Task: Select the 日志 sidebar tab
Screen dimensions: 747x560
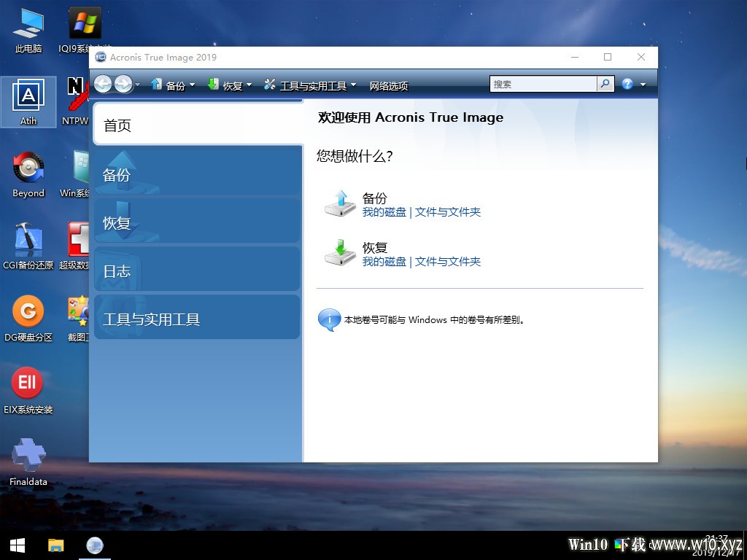Action: [197, 269]
